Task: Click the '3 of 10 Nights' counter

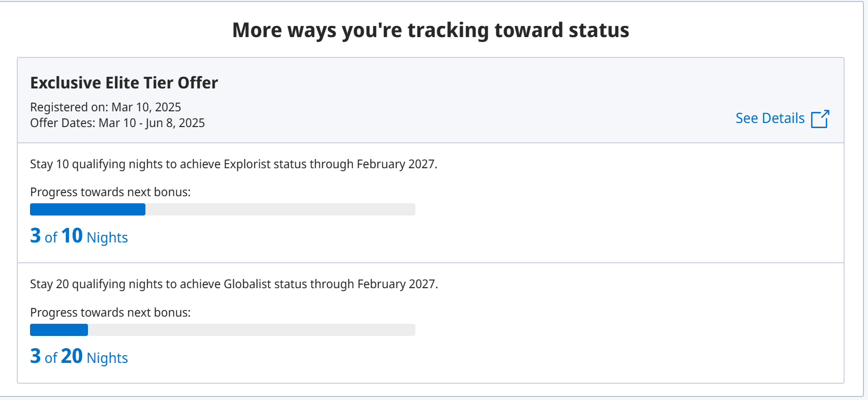Action: click(79, 236)
